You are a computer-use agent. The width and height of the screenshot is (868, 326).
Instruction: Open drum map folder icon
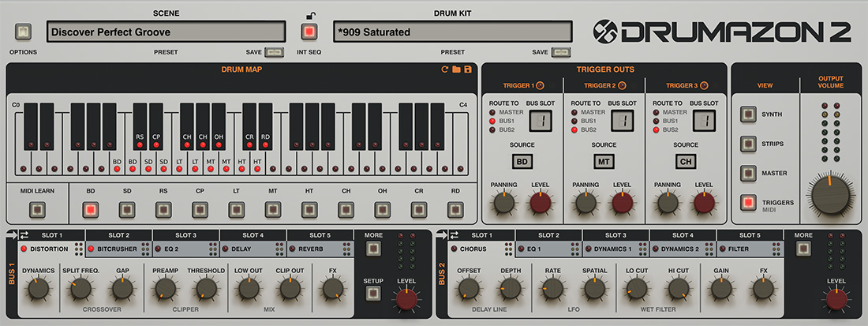(456, 69)
